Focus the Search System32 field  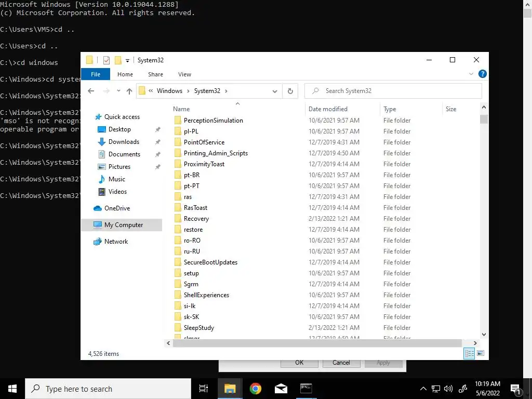393,91
